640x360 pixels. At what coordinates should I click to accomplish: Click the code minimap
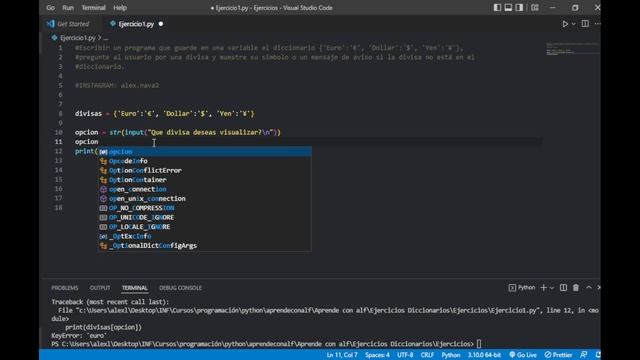point(572,49)
